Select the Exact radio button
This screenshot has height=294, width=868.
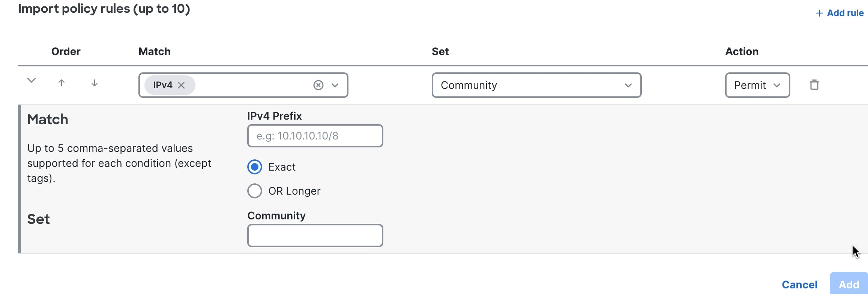(x=255, y=167)
